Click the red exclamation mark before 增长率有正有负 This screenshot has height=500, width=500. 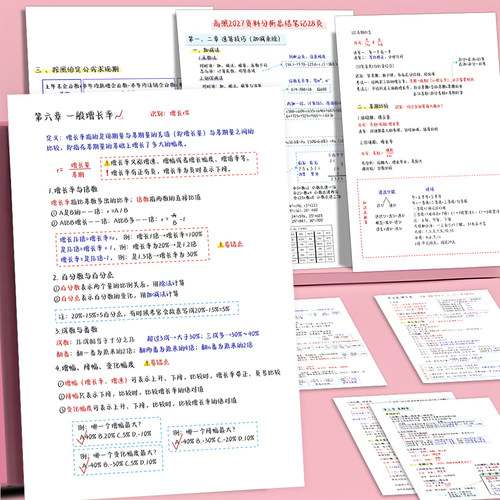tap(107, 173)
